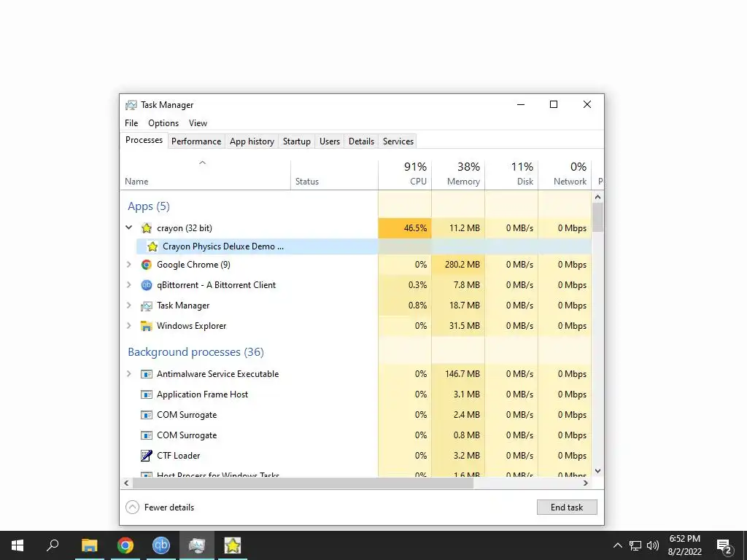Open File Explorer from the taskbar

coord(89,545)
